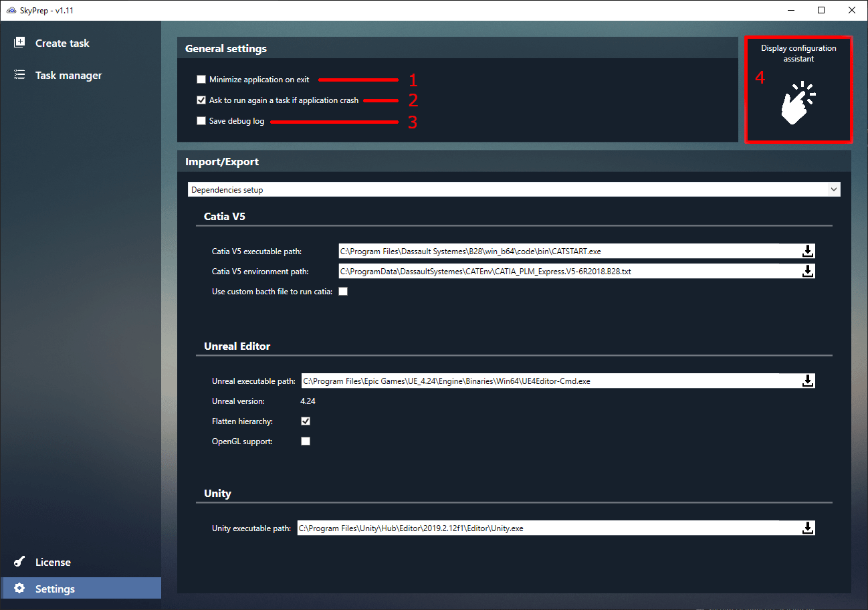
Task: Click the Settings gear icon
Action: click(x=19, y=589)
